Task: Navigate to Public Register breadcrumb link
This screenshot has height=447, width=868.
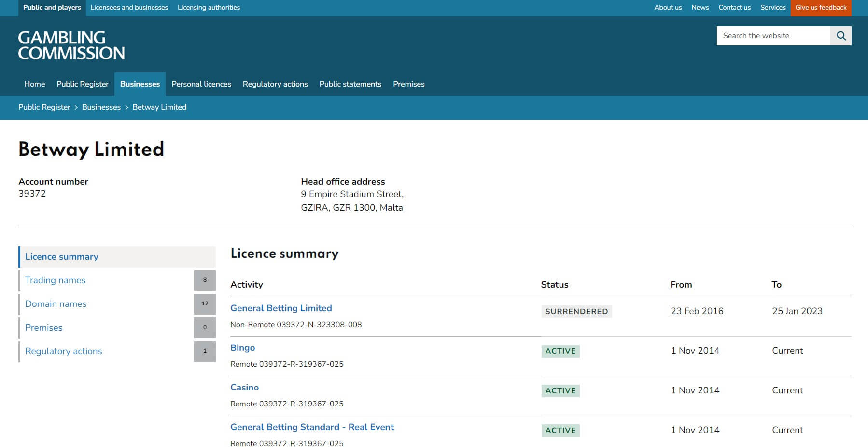Action: [44, 107]
